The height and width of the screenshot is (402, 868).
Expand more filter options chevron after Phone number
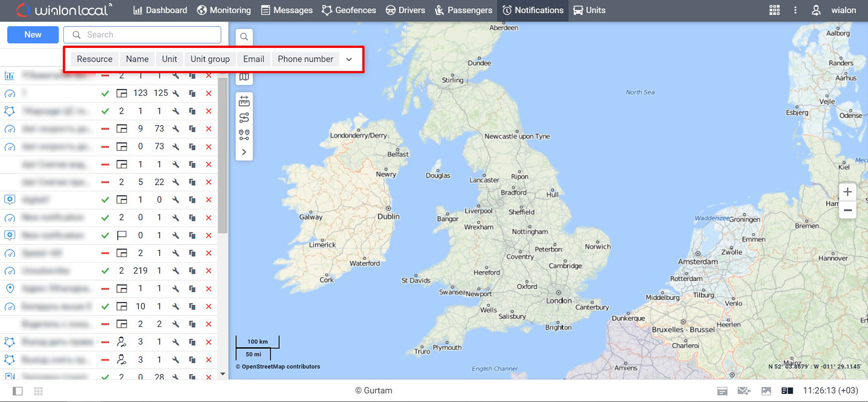pyautogui.click(x=349, y=59)
